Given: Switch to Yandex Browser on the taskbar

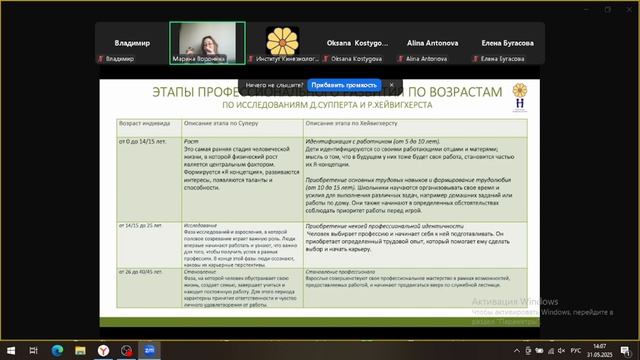Looking at the screenshot, I should (104, 350).
